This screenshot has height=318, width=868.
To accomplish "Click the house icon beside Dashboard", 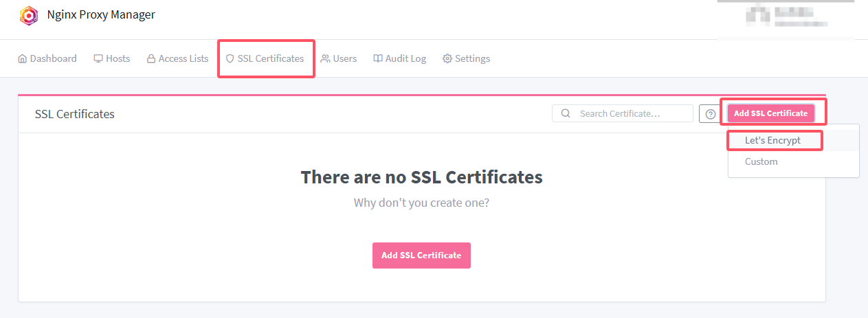I will [x=22, y=59].
